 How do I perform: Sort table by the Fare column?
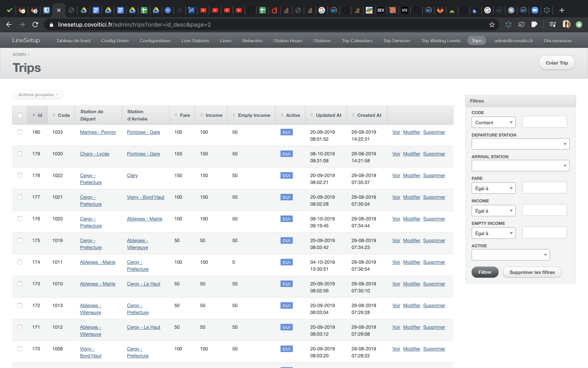tap(182, 115)
